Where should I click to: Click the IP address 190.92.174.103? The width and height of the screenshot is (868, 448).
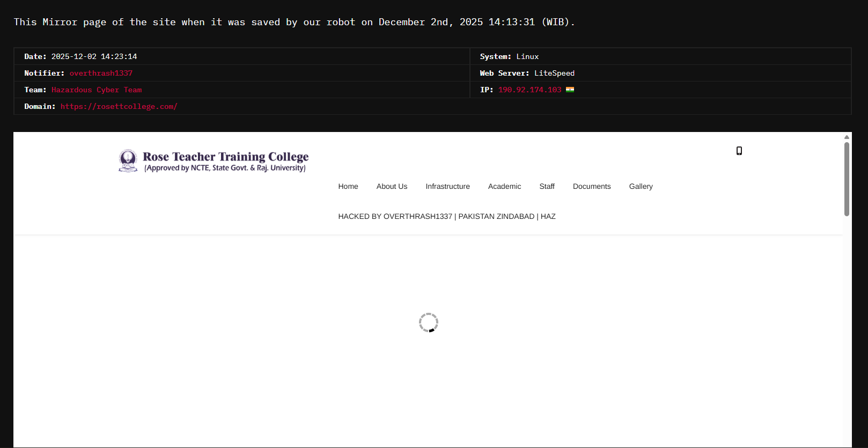point(529,90)
